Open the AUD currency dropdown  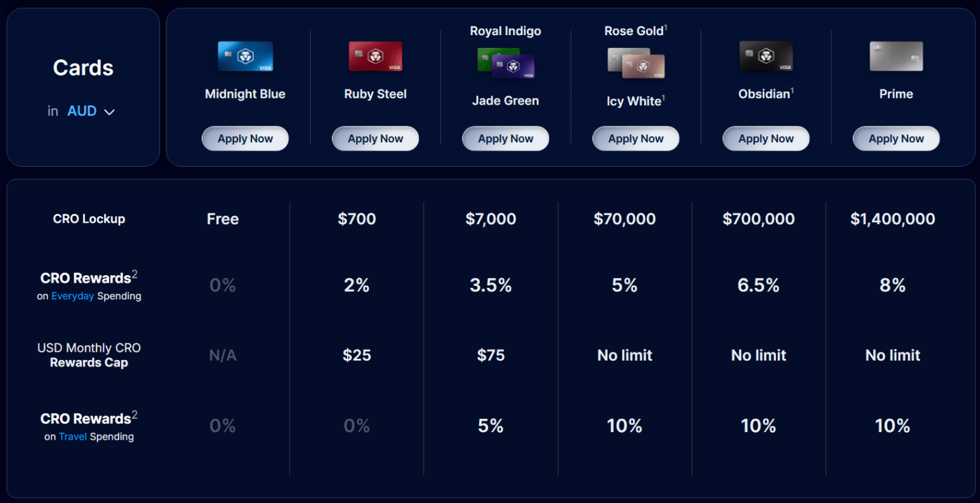(82, 110)
